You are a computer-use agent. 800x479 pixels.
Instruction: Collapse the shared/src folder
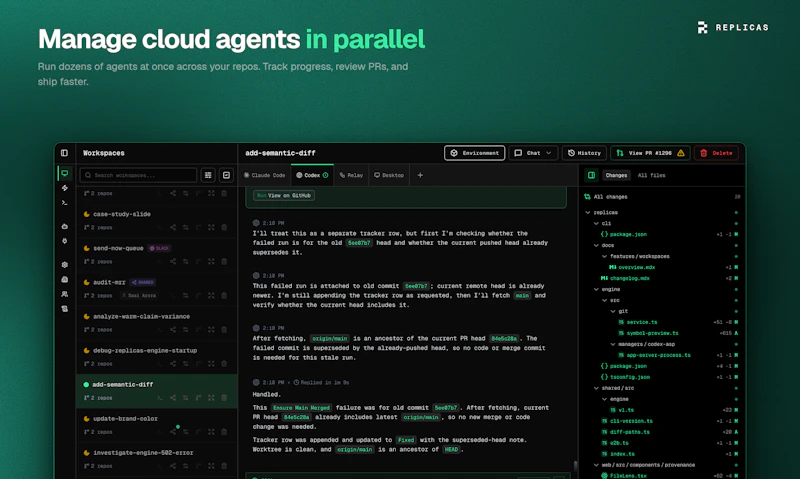tap(596, 388)
